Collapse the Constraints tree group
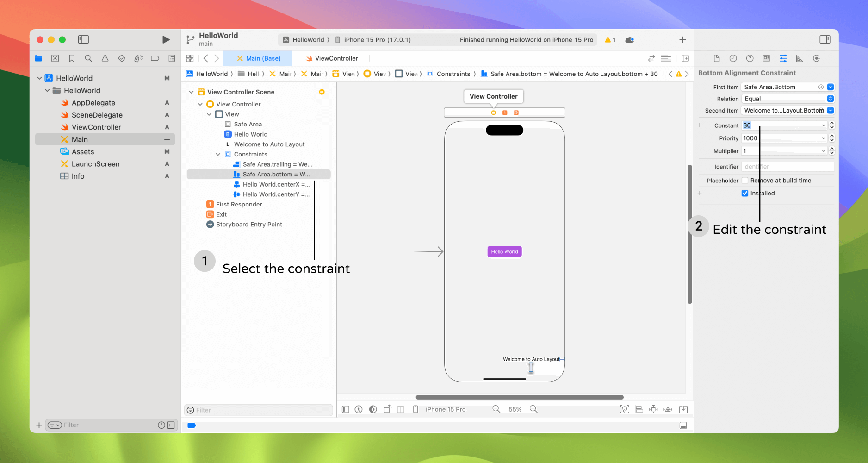This screenshot has width=868, height=463. (218, 155)
